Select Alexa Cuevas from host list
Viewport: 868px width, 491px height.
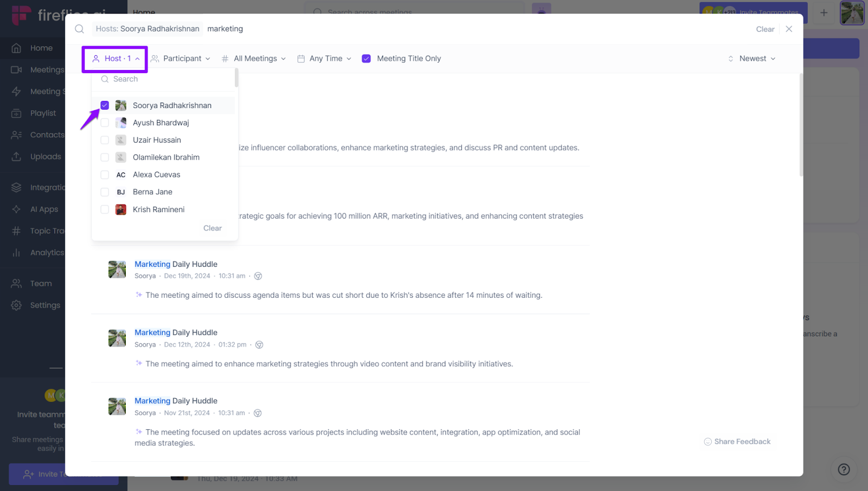pyautogui.click(x=156, y=175)
